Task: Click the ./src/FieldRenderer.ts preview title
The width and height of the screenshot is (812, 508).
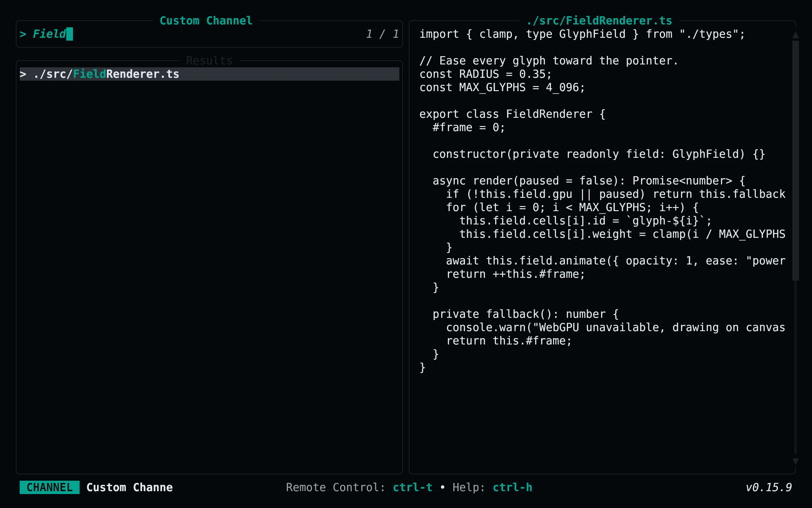Action: [599, 21]
